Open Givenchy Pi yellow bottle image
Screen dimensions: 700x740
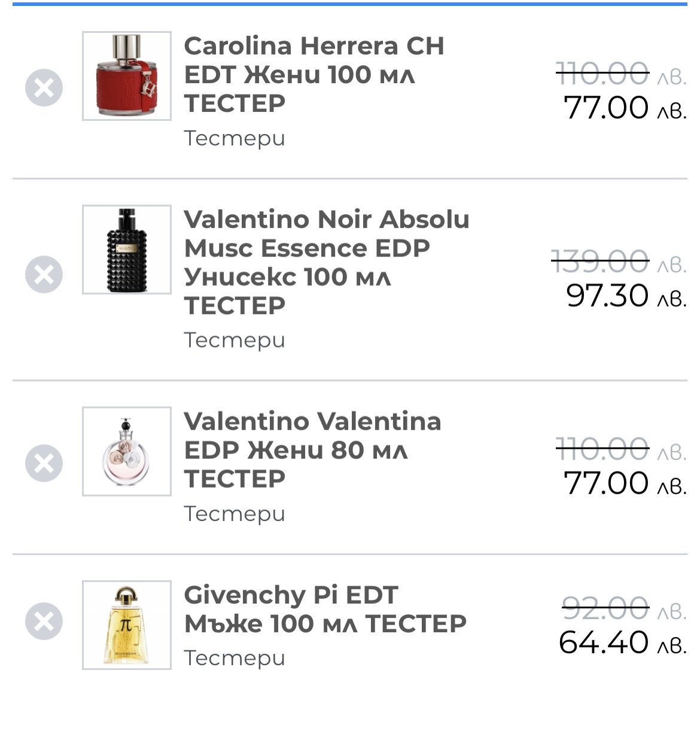(x=126, y=625)
